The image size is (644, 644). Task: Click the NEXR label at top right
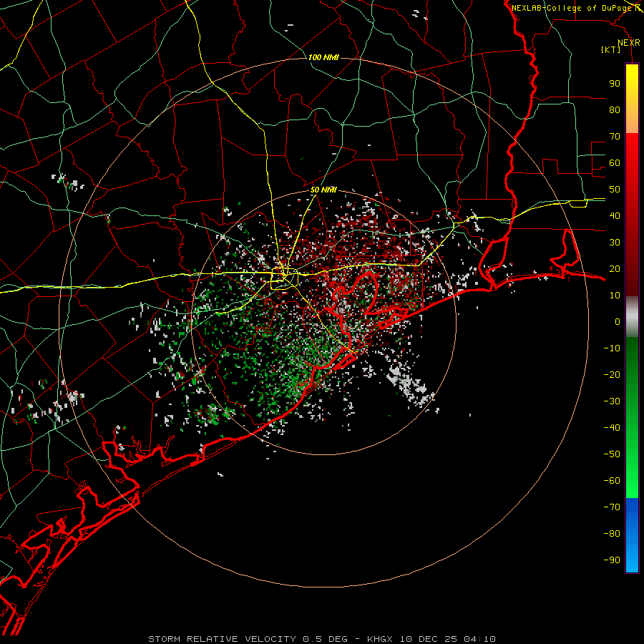(x=628, y=43)
